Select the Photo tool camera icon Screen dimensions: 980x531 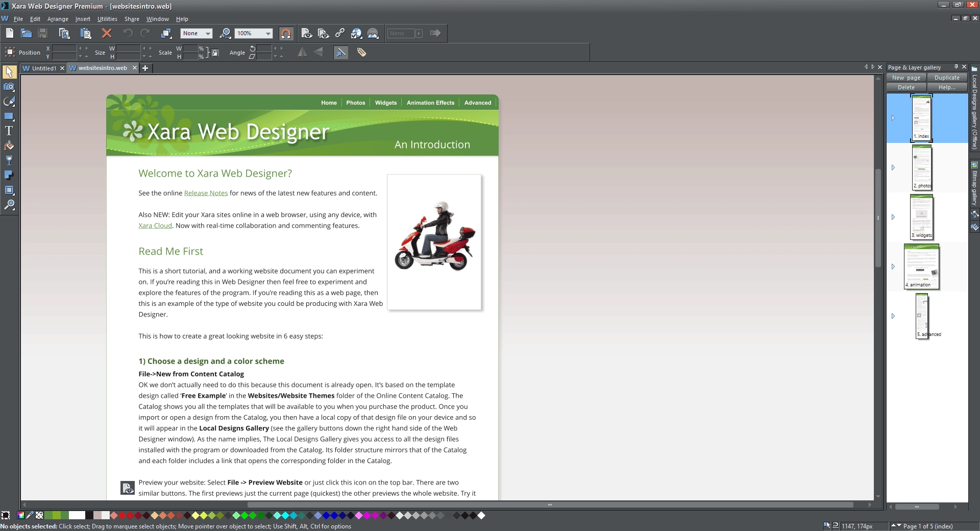coord(9,87)
